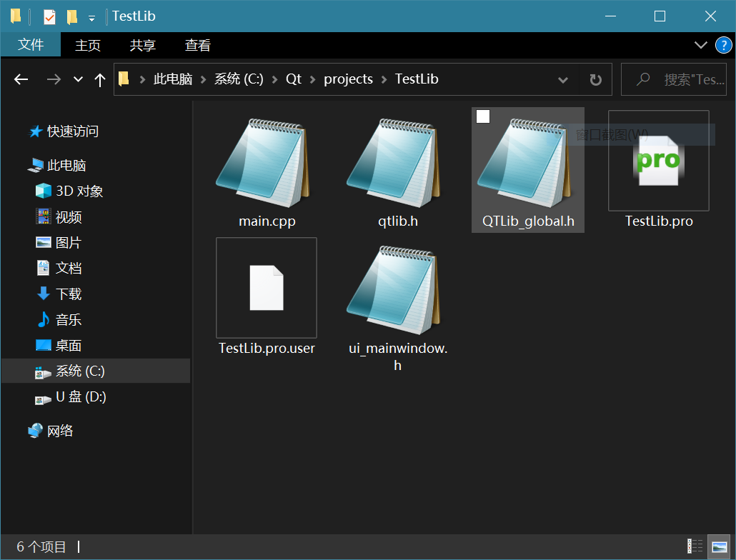
Task: Switch to the 查看 ribbon tab
Action: tap(198, 45)
